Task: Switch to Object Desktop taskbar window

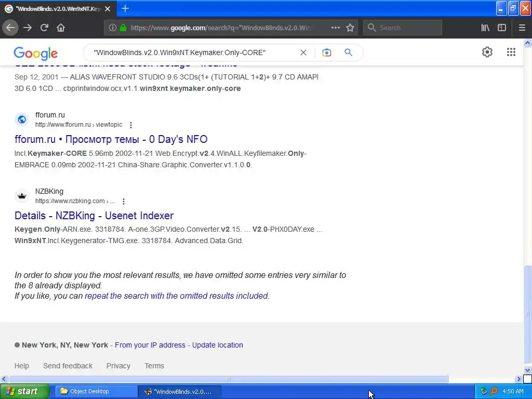Action: (x=97, y=391)
